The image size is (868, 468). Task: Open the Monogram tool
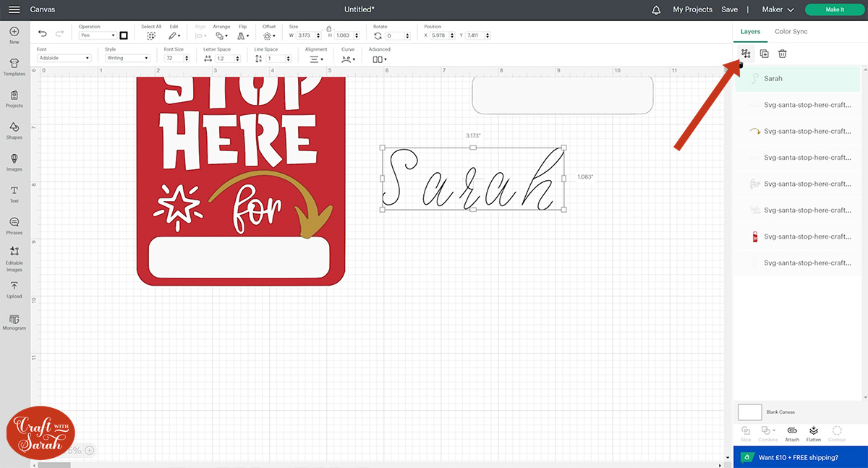[14, 321]
